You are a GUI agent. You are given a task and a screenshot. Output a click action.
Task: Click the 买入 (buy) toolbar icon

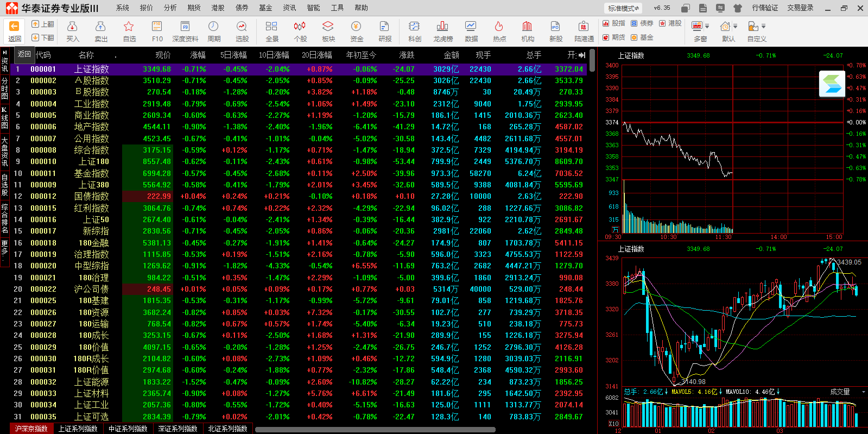click(72, 31)
